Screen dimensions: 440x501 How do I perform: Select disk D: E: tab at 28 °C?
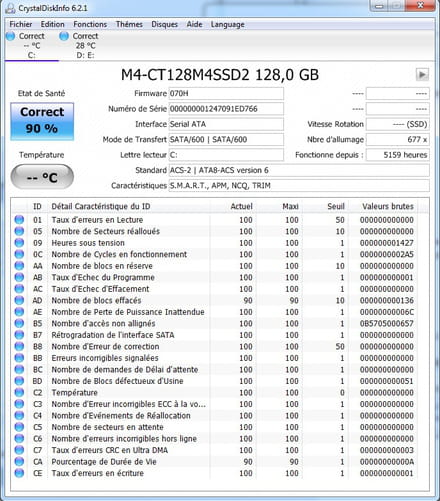pyautogui.click(x=85, y=46)
